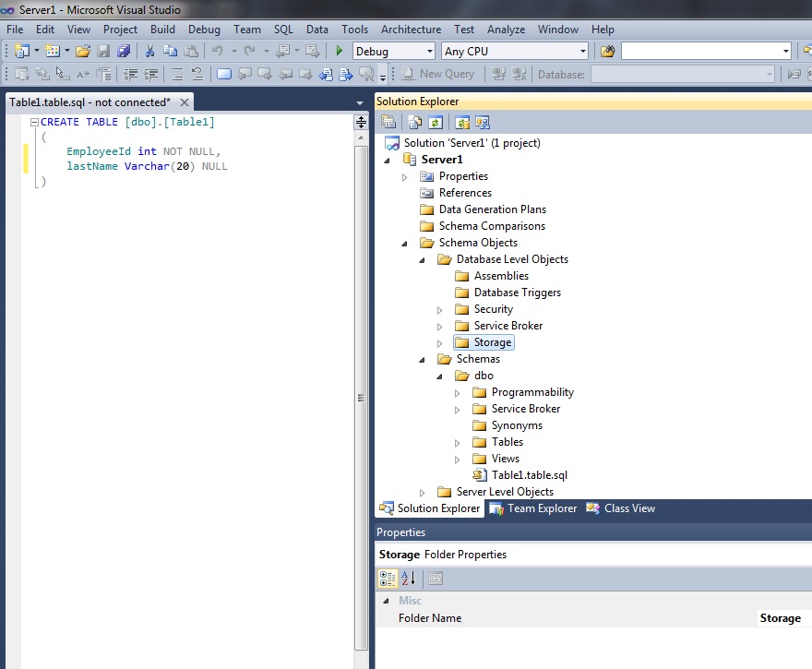The image size is (812, 669).
Task: Open the Find search box dropdown arrow
Action: pyautogui.click(x=785, y=52)
